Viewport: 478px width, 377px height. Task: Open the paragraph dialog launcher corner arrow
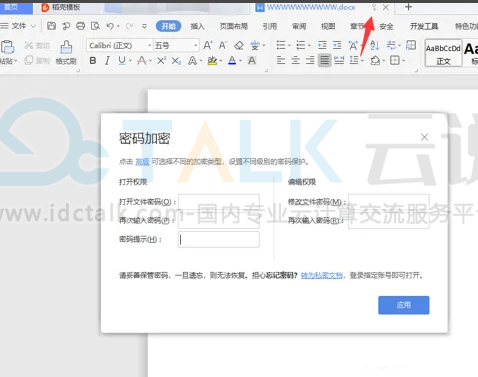[x=416, y=70]
